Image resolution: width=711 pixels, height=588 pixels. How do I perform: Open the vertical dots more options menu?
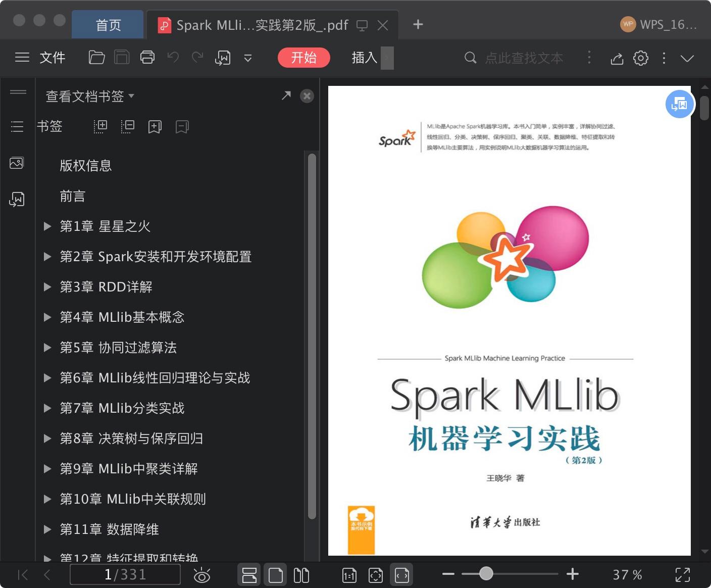click(x=664, y=58)
